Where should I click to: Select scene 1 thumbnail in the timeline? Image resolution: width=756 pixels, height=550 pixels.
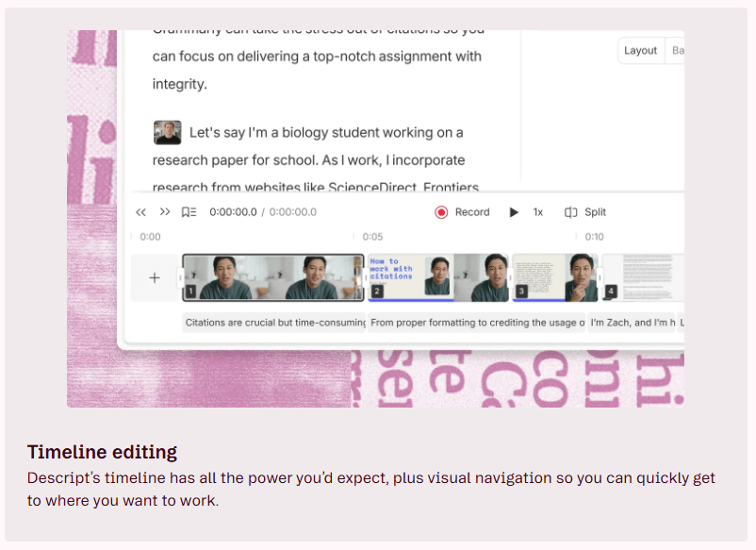[272, 277]
